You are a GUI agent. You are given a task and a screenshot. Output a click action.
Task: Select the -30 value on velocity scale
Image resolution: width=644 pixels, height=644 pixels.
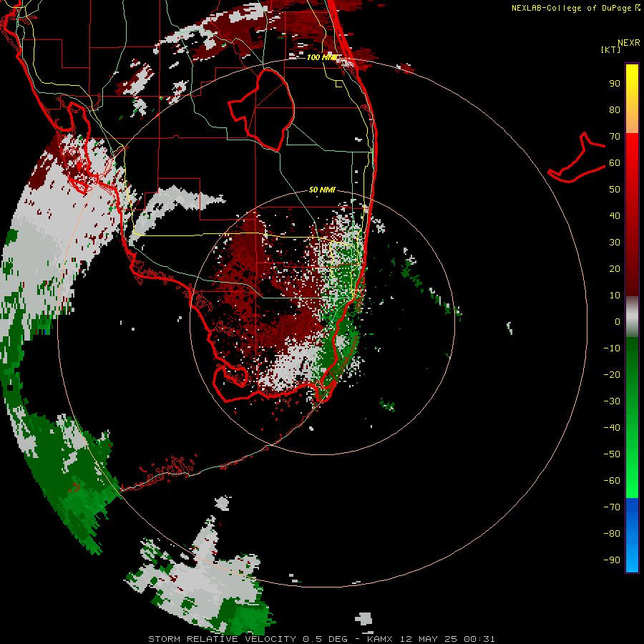pyautogui.click(x=612, y=401)
